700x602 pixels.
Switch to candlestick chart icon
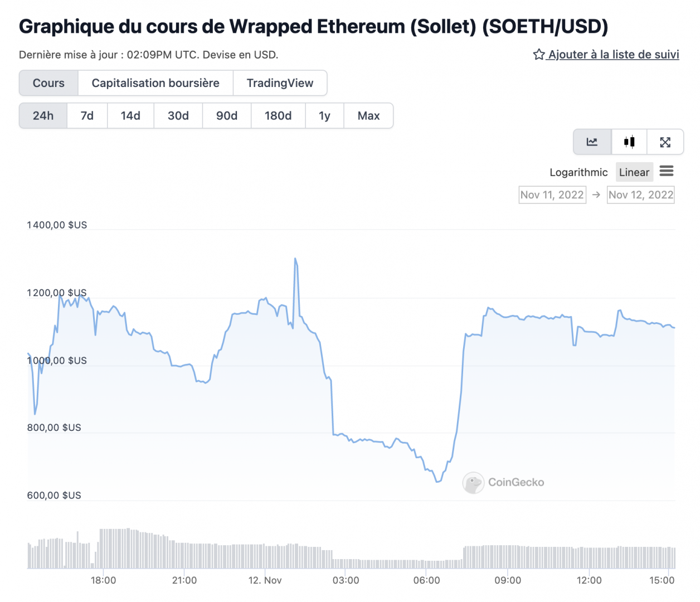629,142
